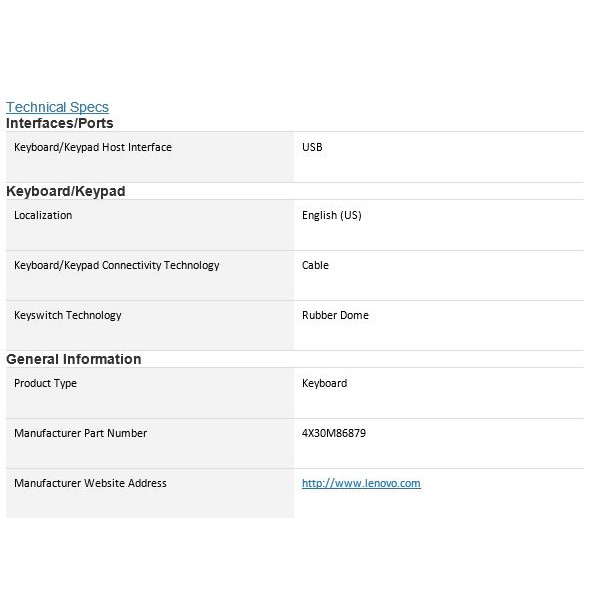The height and width of the screenshot is (612, 612).
Task: Select the Localization row label
Action: point(43,215)
